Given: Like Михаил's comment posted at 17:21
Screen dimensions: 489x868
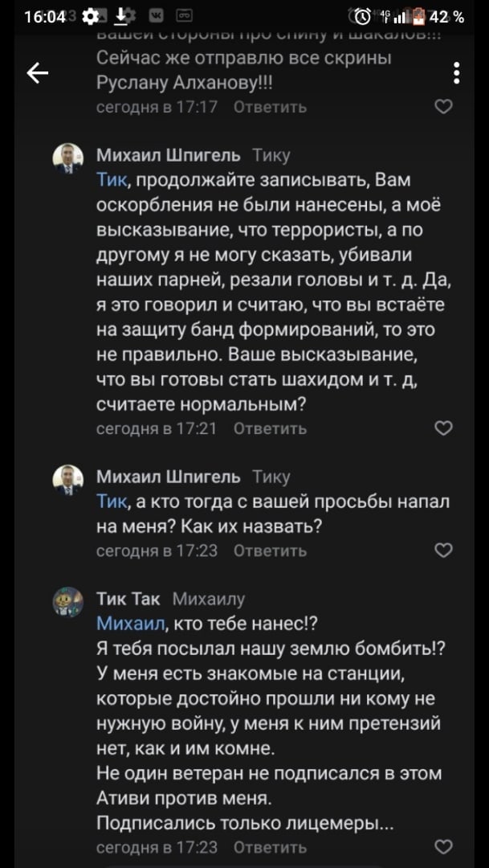Looking at the screenshot, I should click(443, 428).
